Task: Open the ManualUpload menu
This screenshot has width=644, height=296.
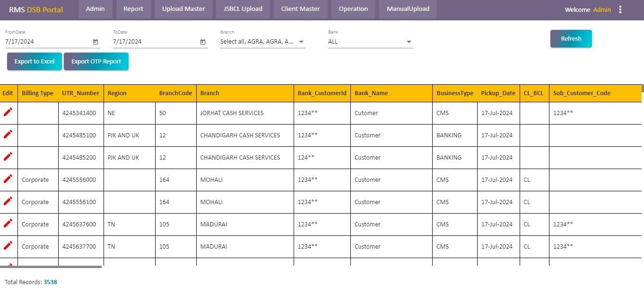Action: (x=408, y=9)
